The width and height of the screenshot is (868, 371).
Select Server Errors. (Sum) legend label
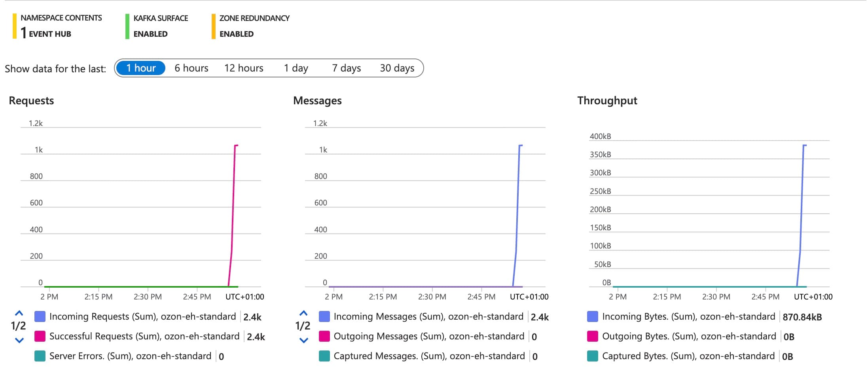click(x=130, y=356)
